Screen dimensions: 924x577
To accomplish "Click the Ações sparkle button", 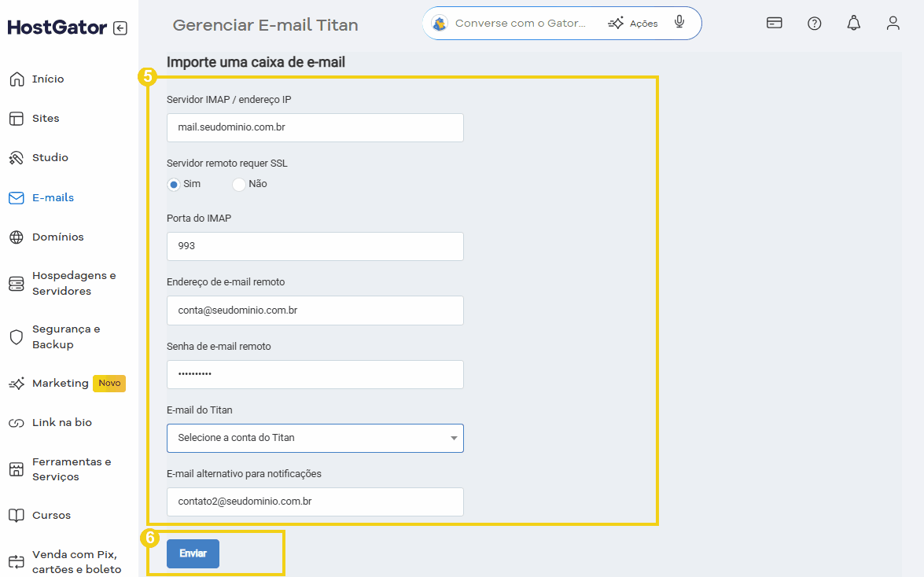I will coord(632,24).
